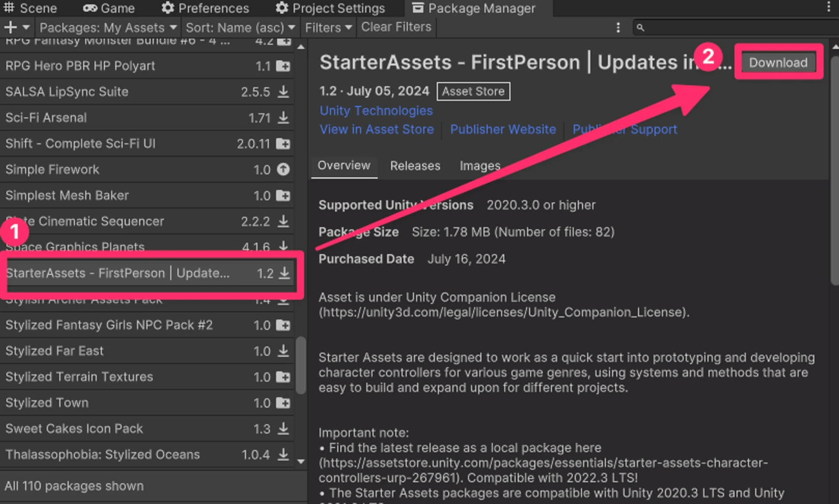The width and height of the screenshot is (839, 504).
Task: Click the Clear Filters button
Action: (x=396, y=27)
